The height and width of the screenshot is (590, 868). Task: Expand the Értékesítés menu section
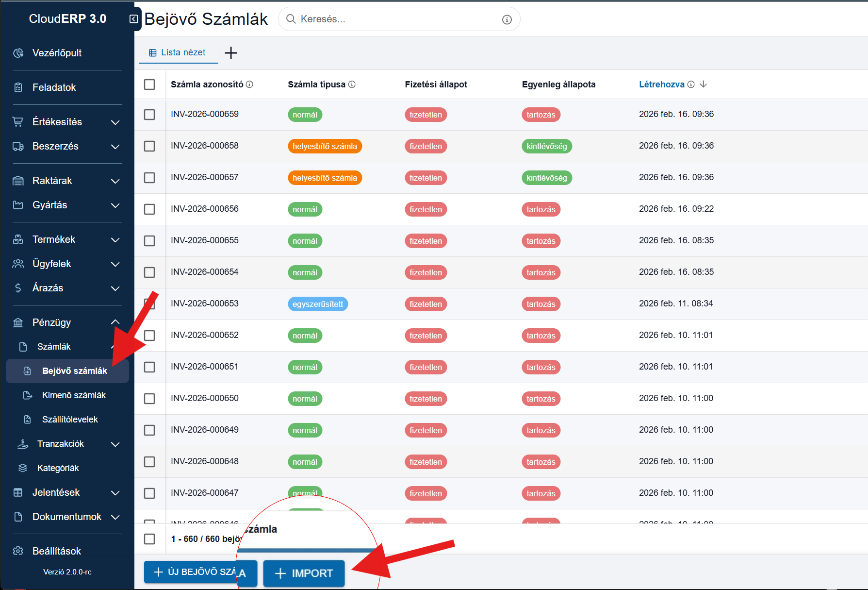(x=115, y=122)
